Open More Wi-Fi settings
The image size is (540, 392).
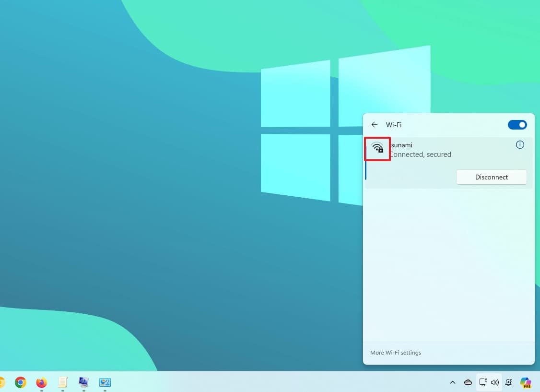[396, 353]
